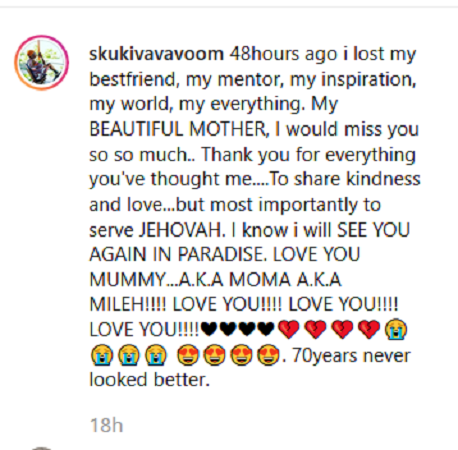Click the '48hours ago' caption text
This screenshot has width=458, height=450.
coord(283,54)
